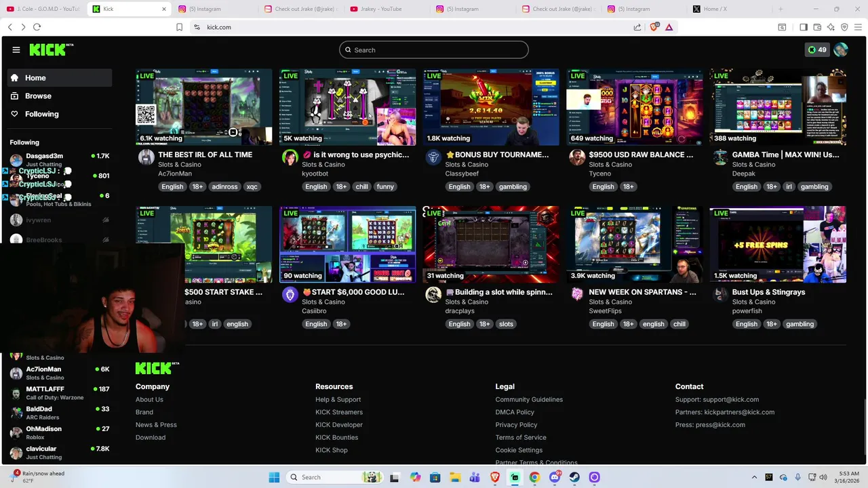This screenshot has width=868, height=488.
Task: Open Community Guidelines footer link
Action: (x=529, y=400)
